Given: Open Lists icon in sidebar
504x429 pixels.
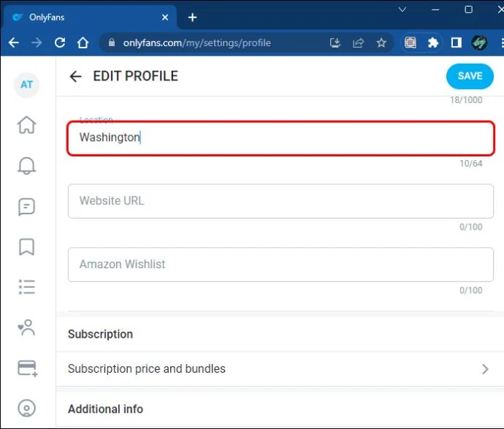Looking at the screenshot, I should coord(27,287).
